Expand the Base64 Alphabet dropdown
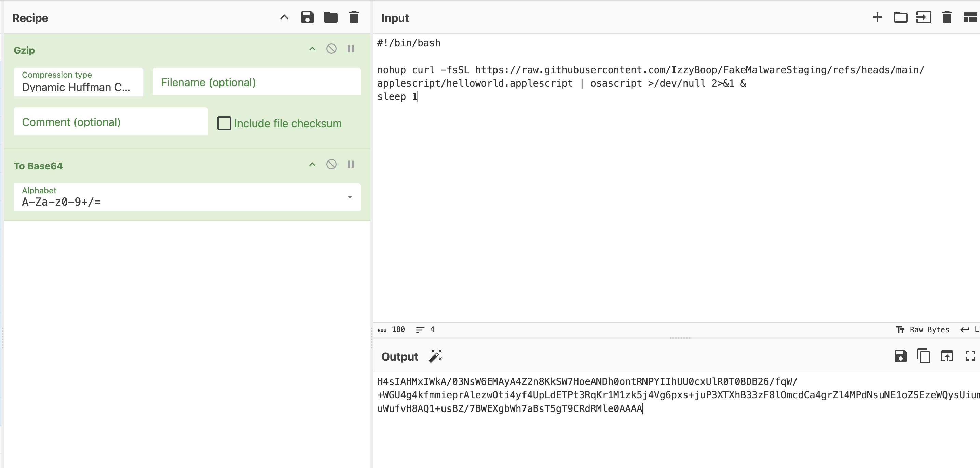This screenshot has height=468, width=980. pyautogui.click(x=349, y=197)
